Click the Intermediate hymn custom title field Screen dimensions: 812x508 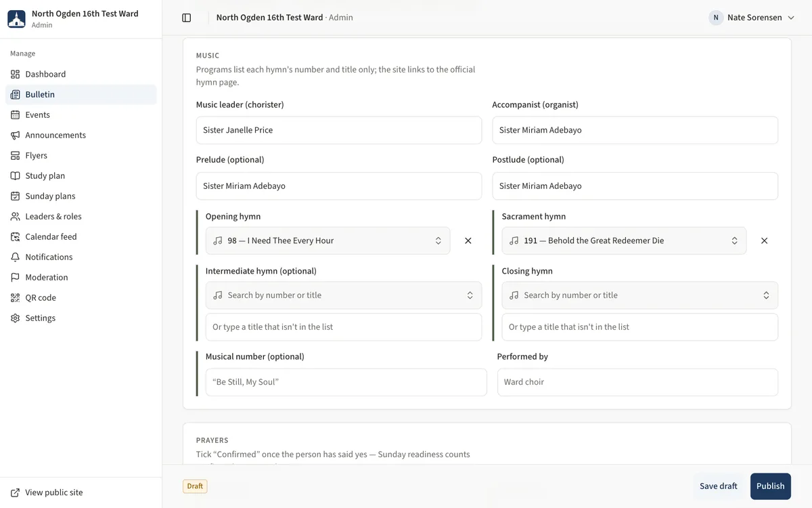coord(344,327)
